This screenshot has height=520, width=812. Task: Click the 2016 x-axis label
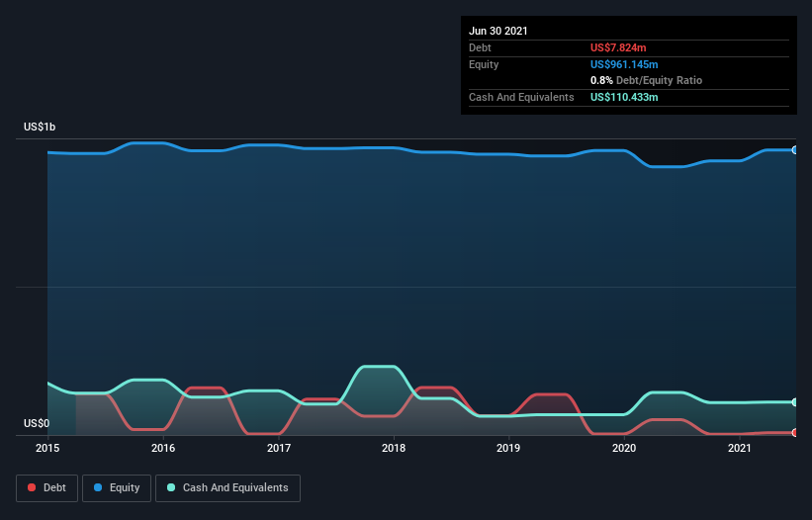(163, 448)
